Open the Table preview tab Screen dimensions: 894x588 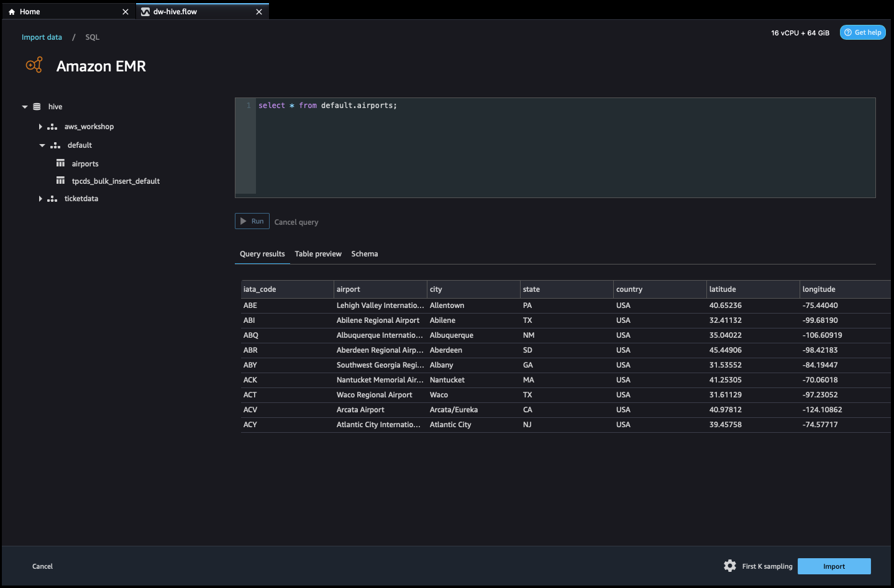318,254
